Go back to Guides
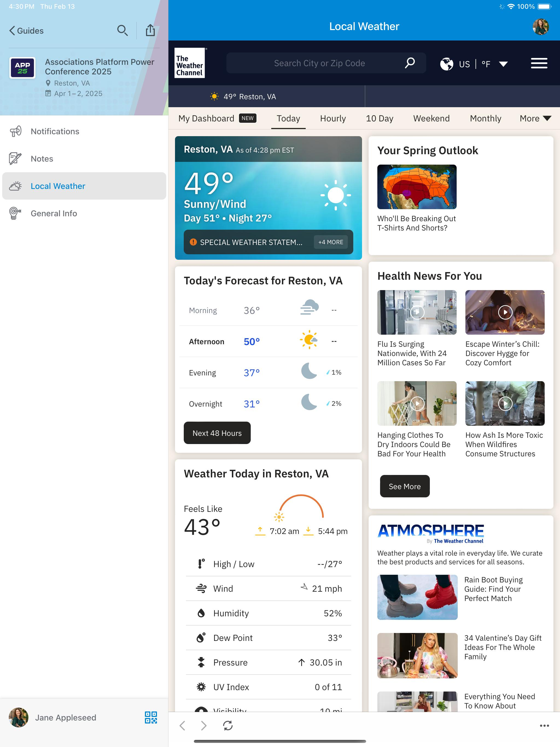560x747 pixels. click(26, 31)
